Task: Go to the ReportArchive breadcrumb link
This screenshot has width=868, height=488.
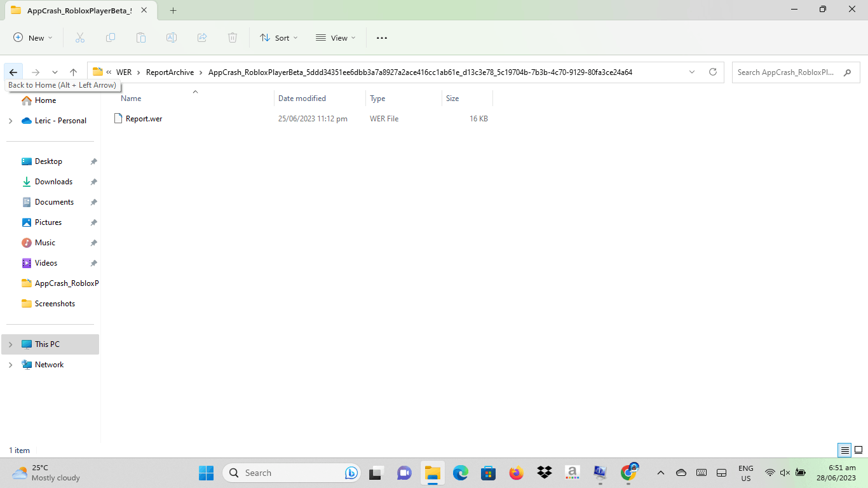Action: pos(169,72)
